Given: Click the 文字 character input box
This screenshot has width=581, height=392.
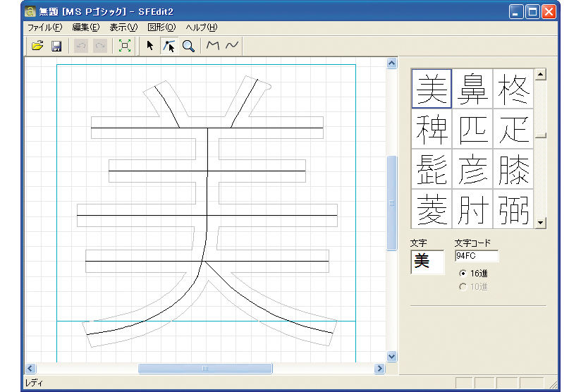Looking at the screenshot, I should [x=427, y=262].
